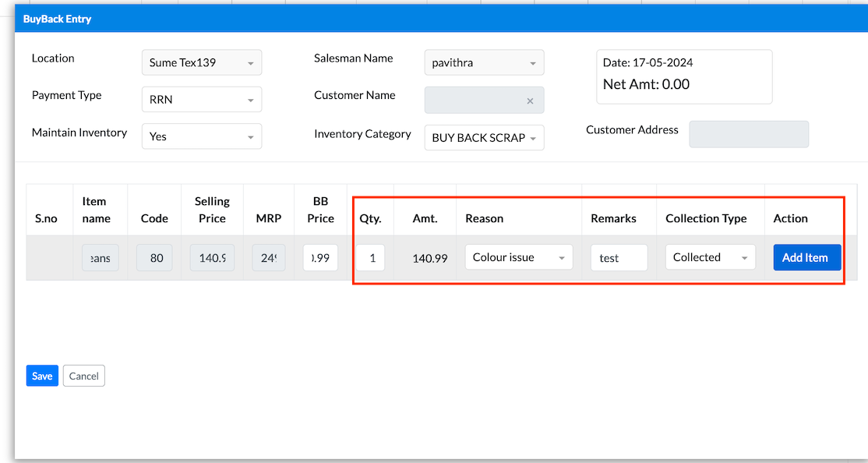Click the Customer Address field

point(749,134)
